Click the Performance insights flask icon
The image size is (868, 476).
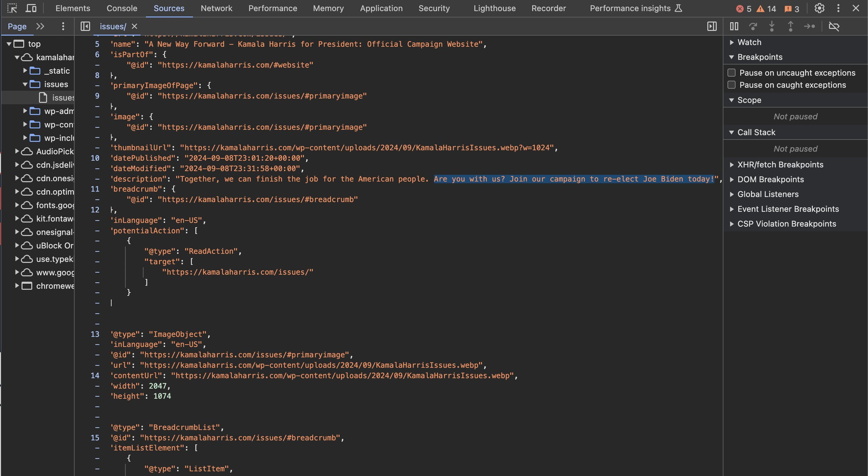pyautogui.click(x=679, y=8)
